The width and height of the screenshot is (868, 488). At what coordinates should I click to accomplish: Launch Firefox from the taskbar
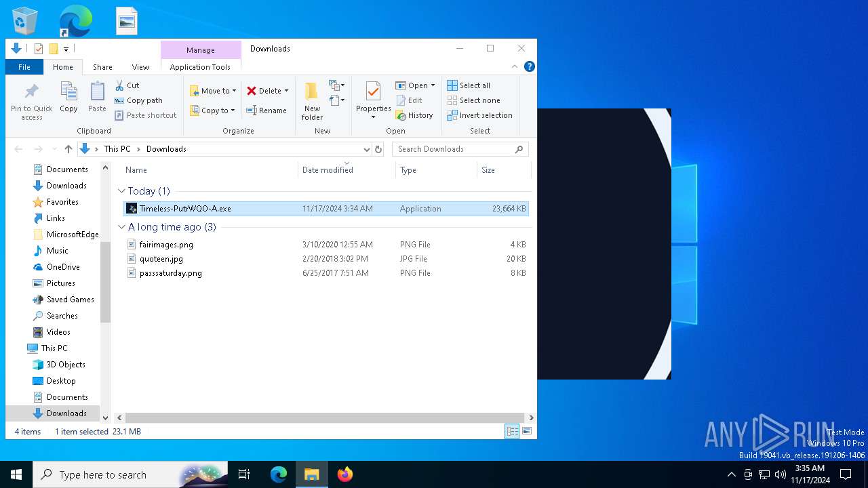coord(344,474)
